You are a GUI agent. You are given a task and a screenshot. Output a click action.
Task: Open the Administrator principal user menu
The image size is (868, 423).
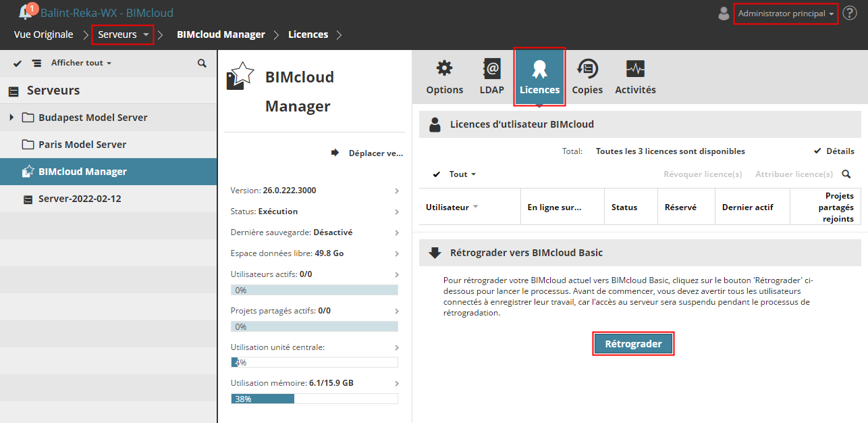(x=786, y=14)
